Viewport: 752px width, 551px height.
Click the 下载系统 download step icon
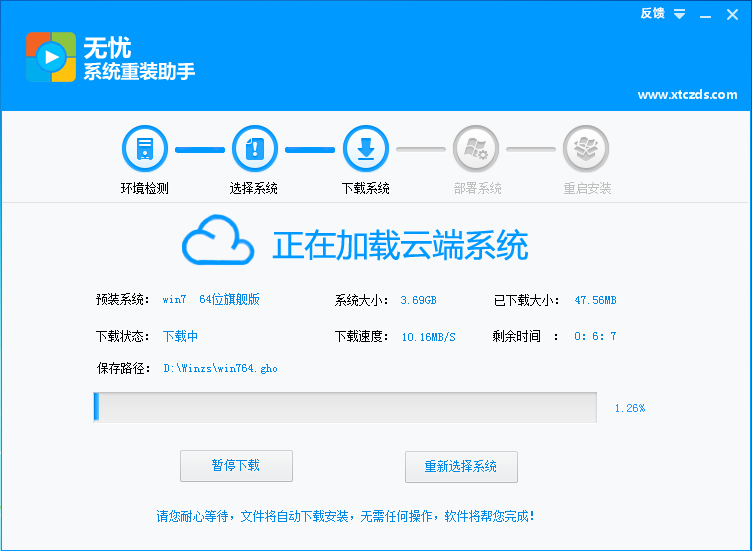pyautogui.click(x=365, y=150)
